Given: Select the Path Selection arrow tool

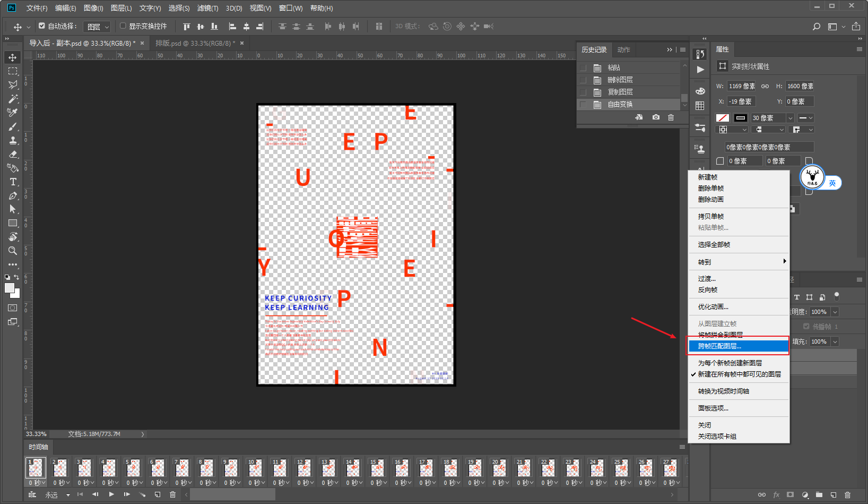Looking at the screenshot, I should coord(13,209).
